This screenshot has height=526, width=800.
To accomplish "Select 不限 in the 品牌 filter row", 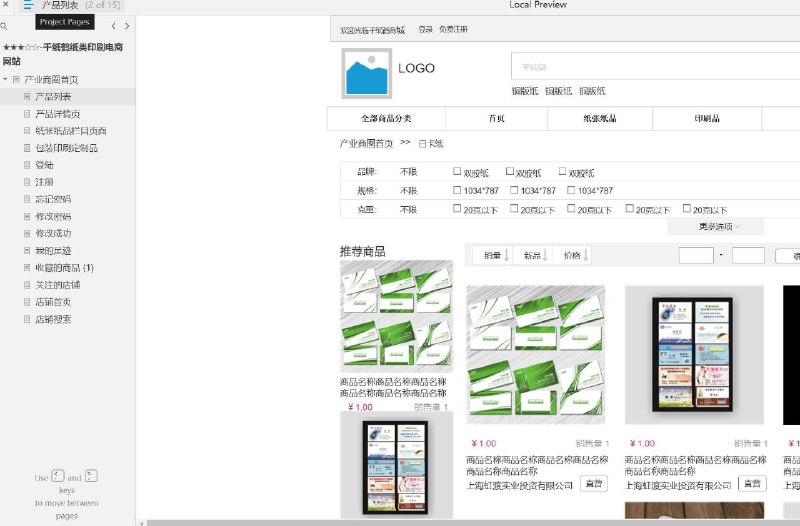I will pos(409,172).
